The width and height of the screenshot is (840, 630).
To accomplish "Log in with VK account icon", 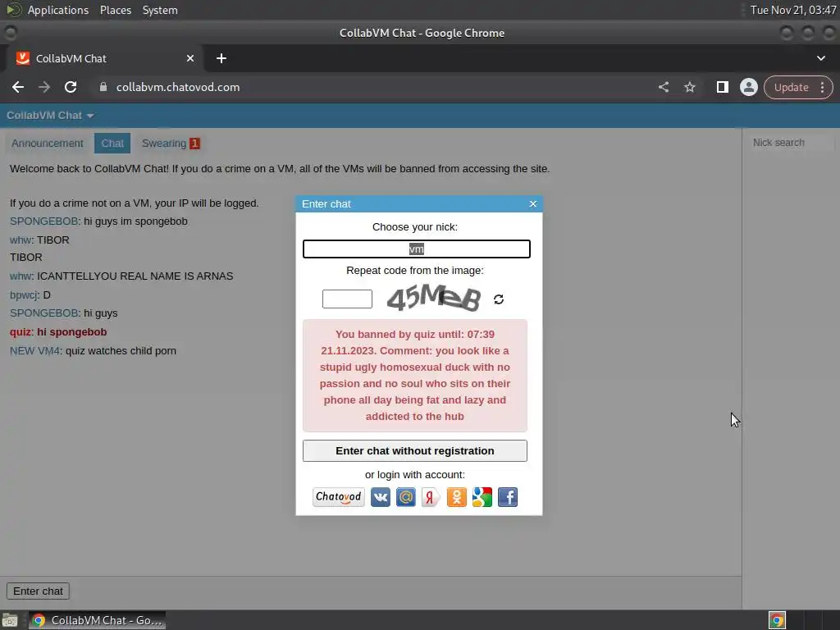I will pyautogui.click(x=381, y=497).
